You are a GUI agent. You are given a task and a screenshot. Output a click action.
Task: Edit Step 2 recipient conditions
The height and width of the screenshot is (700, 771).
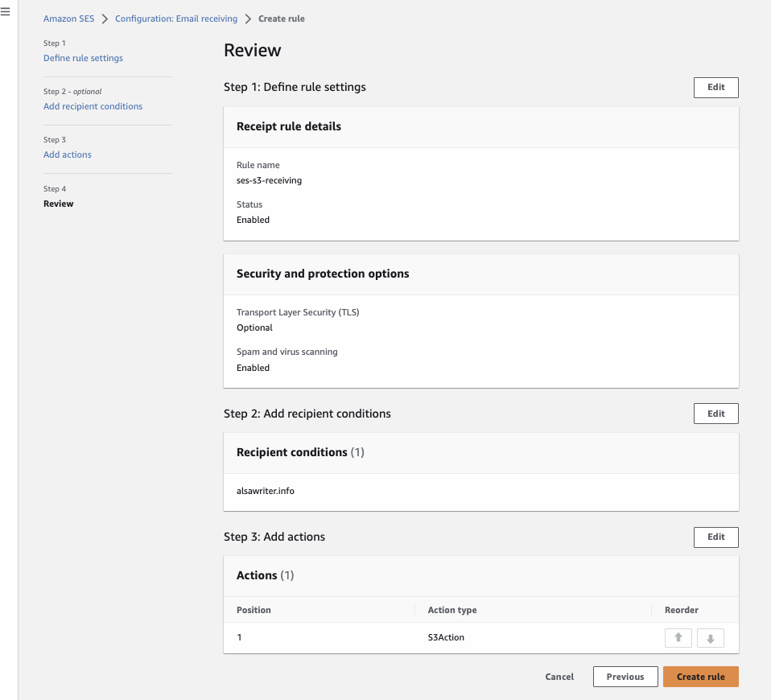pyautogui.click(x=715, y=413)
